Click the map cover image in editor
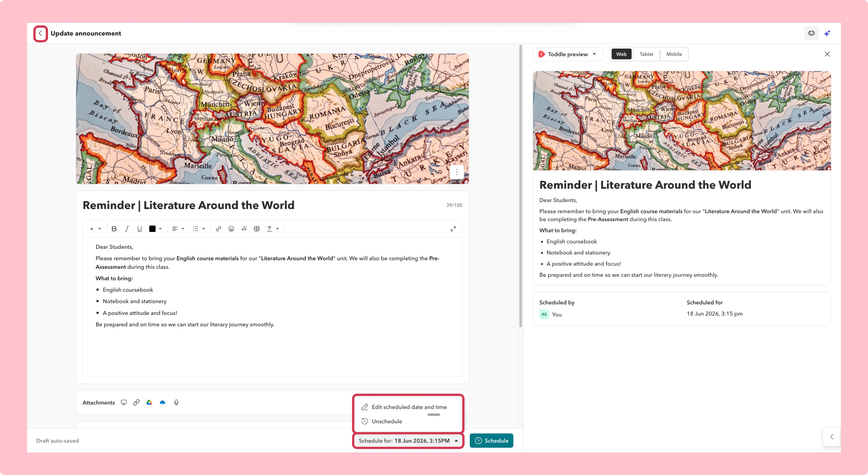868x475 pixels. point(272,119)
